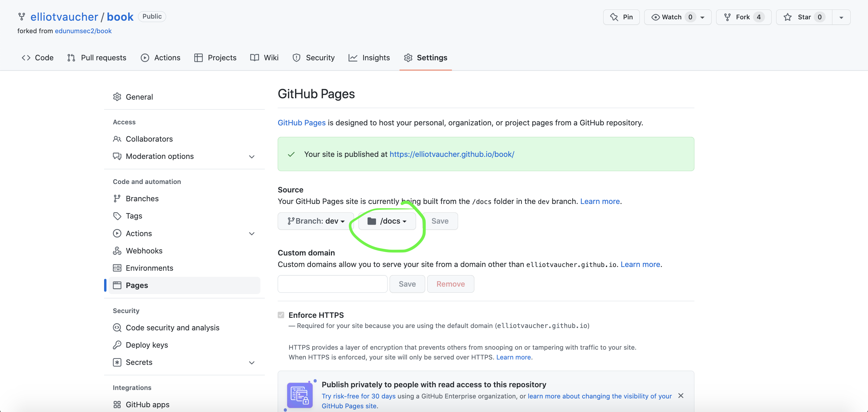Open Learn more link about HTTPS
This screenshot has width=868, height=412.
(514, 357)
